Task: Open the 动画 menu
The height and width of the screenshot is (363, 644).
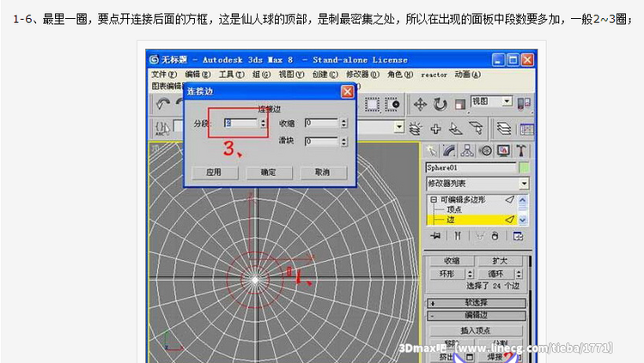Action: 467,75
